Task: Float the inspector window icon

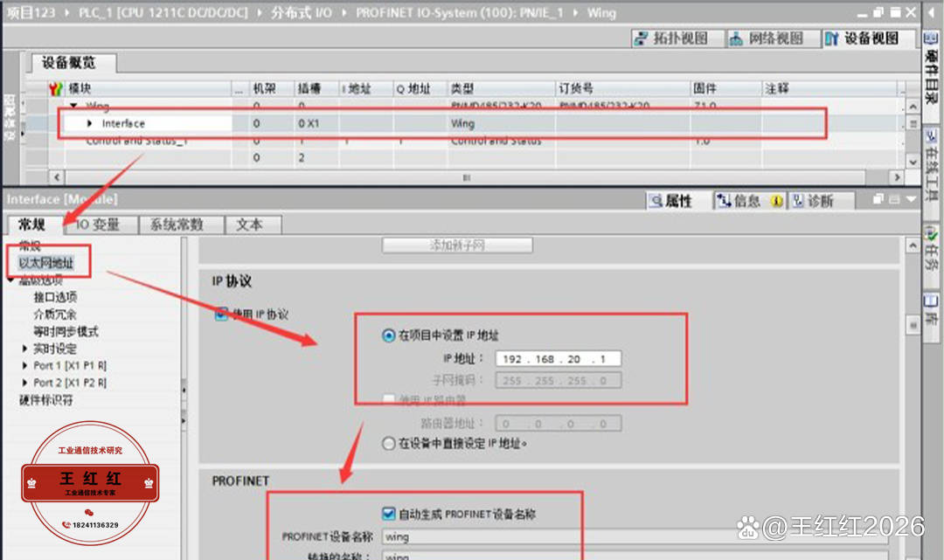Action: 878,199
